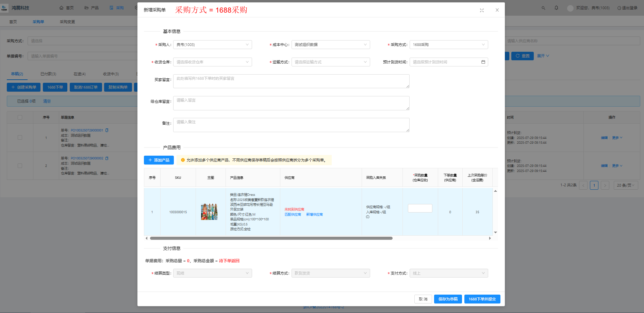The width and height of the screenshot is (644, 313).
Task: Check the checkbox for row 1 purchase order
Action: [x=20, y=138]
